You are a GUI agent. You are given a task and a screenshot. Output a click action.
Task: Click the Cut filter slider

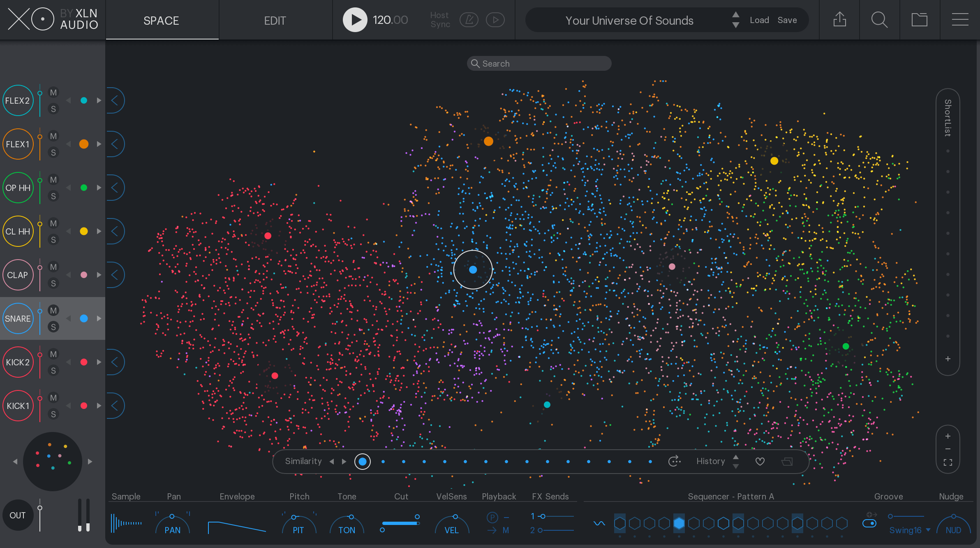click(x=401, y=523)
